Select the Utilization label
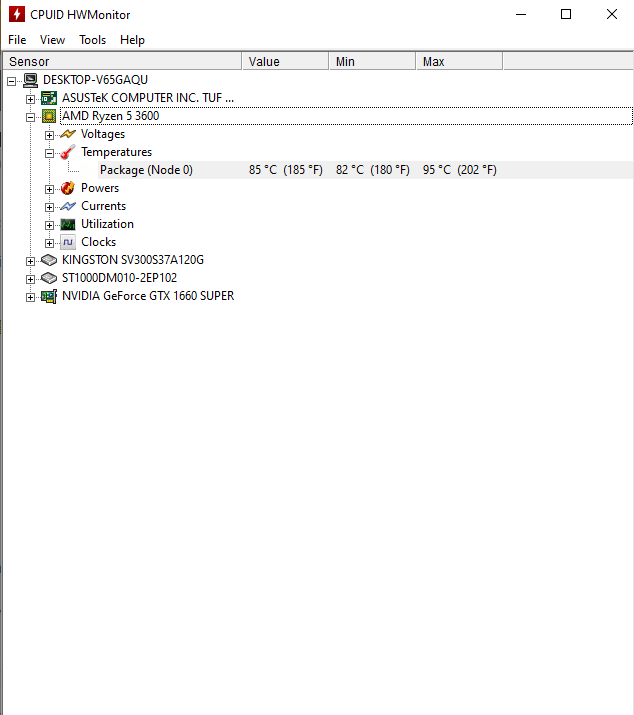The height and width of the screenshot is (715, 634). point(108,224)
